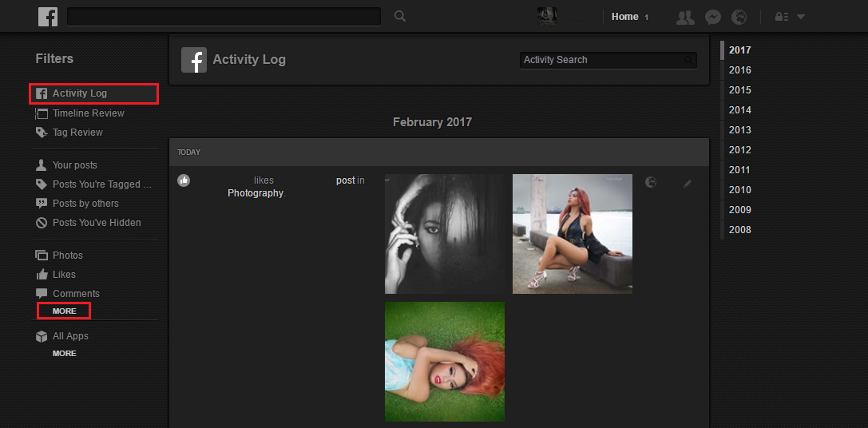Viewport: 868px width, 428px height.
Task: Select Posts You're Tagged In filter
Action: click(93, 184)
